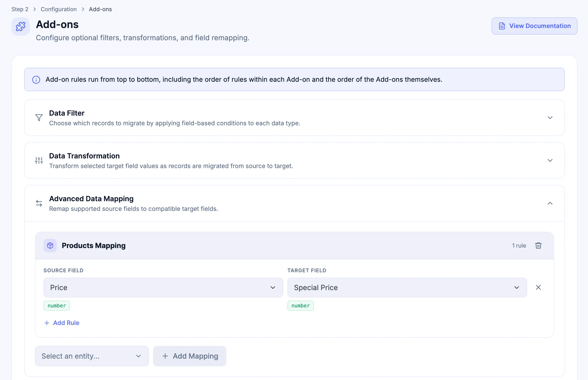The image size is (588, 380).
Task: Click the Products Mapping cube icon
Action: point(50,246)
